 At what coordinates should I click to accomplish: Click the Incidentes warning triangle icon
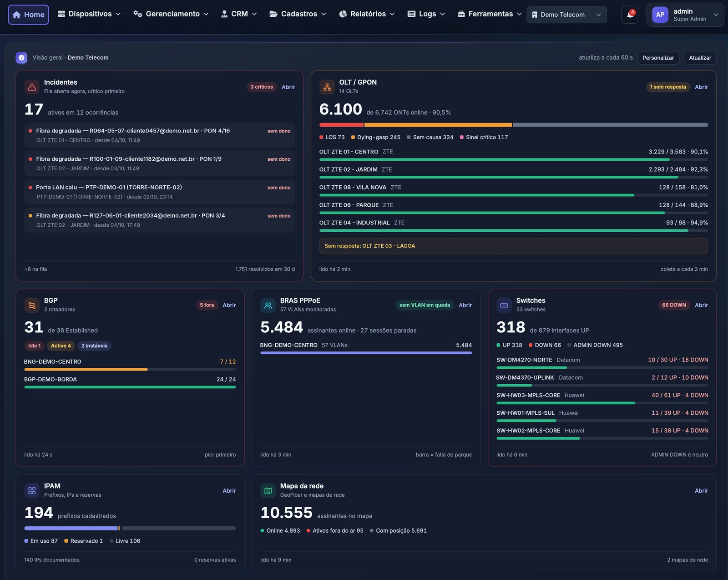click(32, 86)
